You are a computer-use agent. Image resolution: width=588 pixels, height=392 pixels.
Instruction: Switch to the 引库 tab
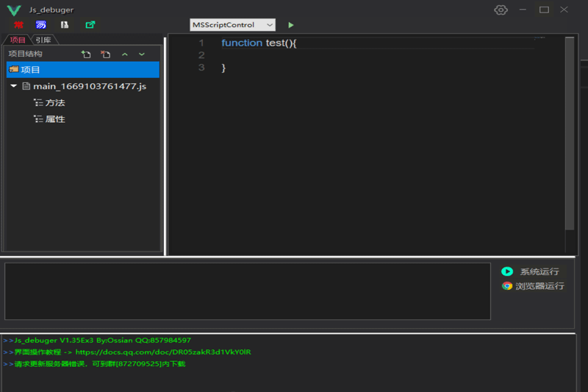(x=43, y=40)
